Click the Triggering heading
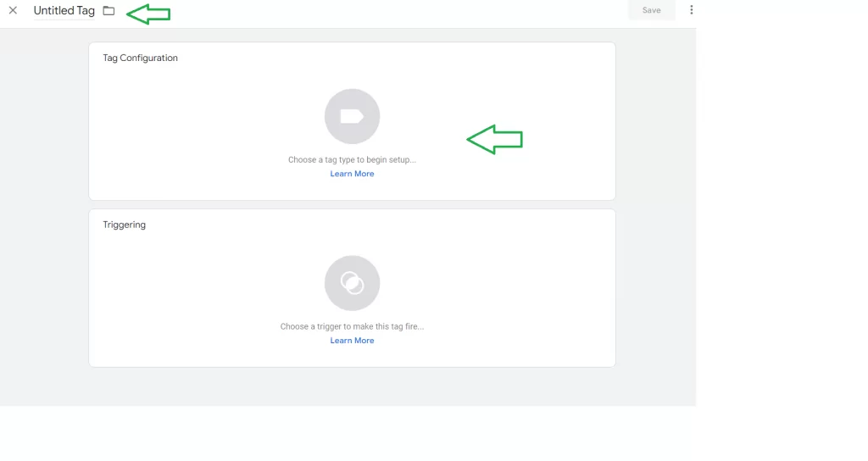Viewport: 868px width, 461px height. point(124,225)
